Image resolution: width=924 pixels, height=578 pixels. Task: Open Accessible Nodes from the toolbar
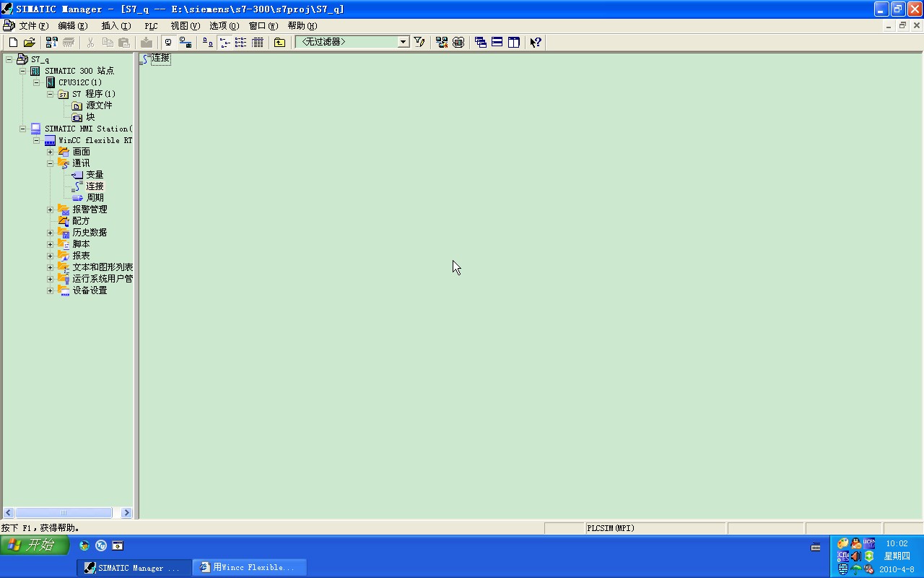pos(51,43)
